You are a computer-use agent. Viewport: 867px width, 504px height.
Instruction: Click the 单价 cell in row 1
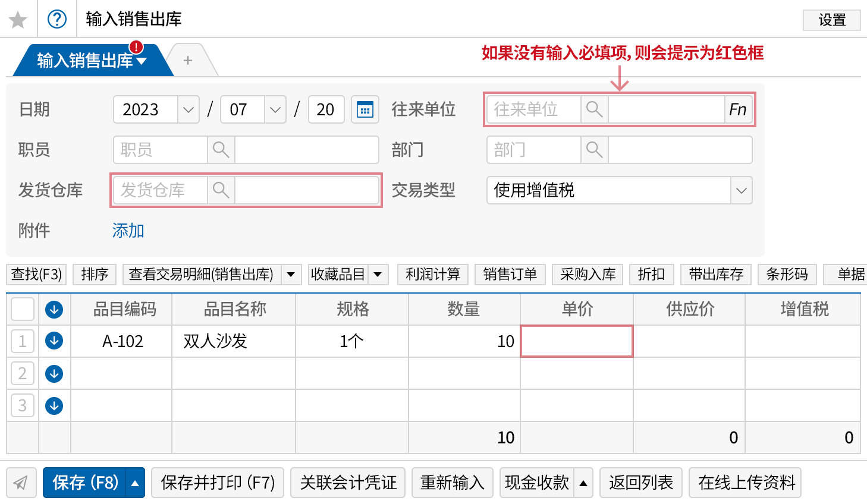[x=576, y=341]
